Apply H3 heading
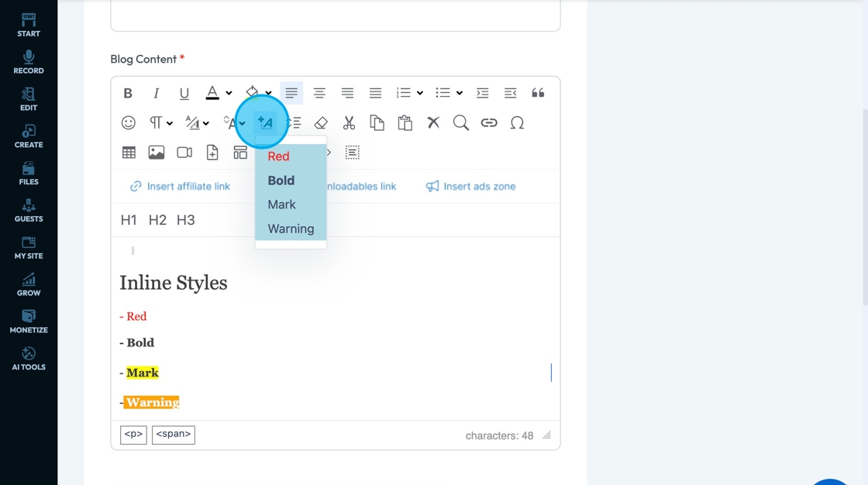The width and height of the screenshot is (868, 485). 185,220
